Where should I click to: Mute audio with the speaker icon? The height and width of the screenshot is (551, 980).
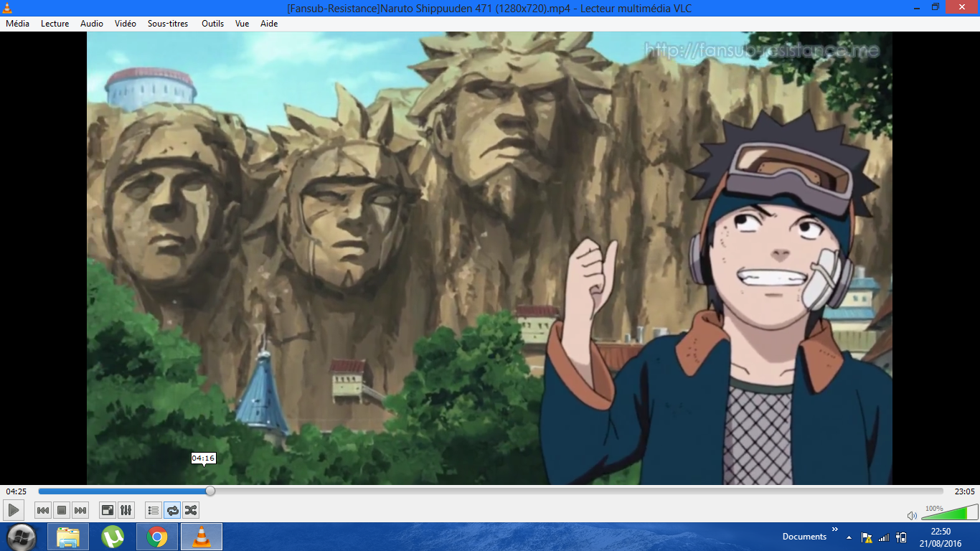(912, 515)
